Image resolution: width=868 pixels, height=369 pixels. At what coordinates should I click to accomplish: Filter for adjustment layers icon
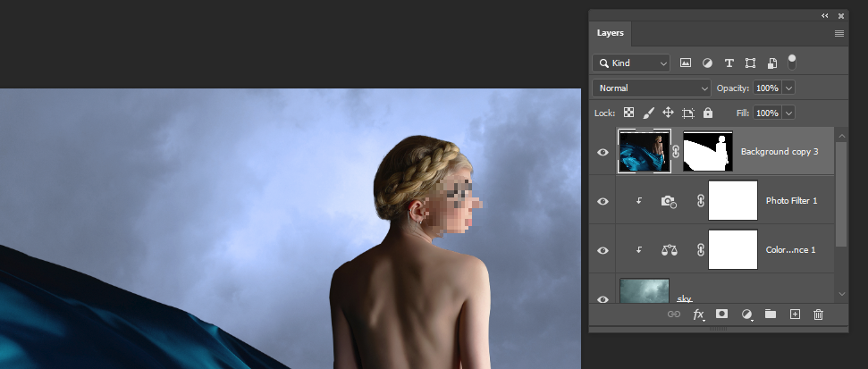707,63
